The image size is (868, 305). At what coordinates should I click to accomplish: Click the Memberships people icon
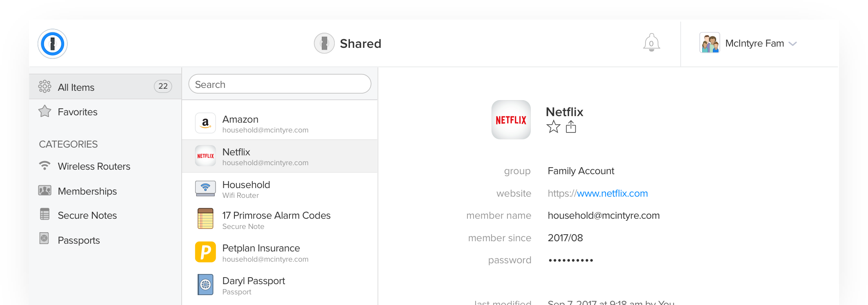[x=45, y=191]
